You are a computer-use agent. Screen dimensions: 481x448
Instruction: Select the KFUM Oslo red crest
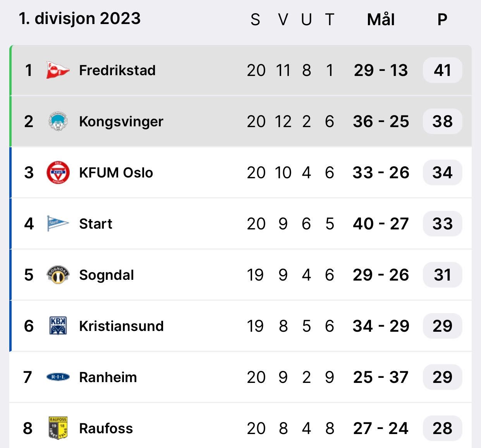click(58, 172)
